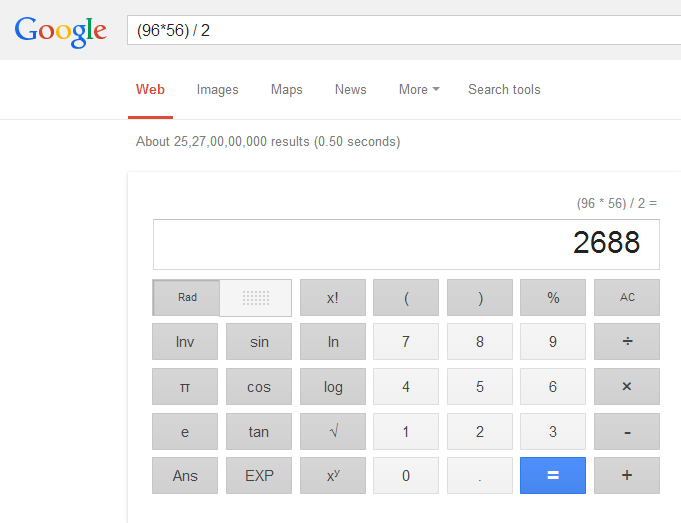Click the factorial x! key
Screen dimensions: 681x523
point(333,298)
